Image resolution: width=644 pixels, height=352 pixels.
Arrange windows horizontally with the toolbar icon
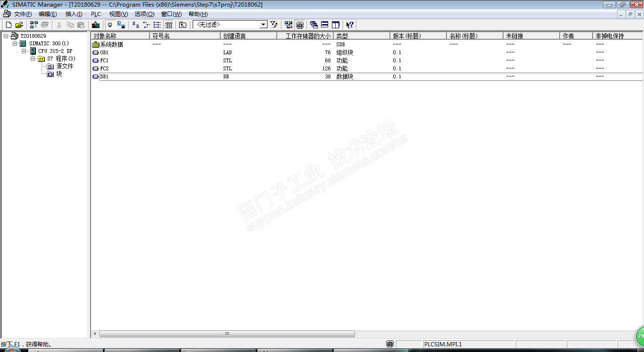(325, 25)
